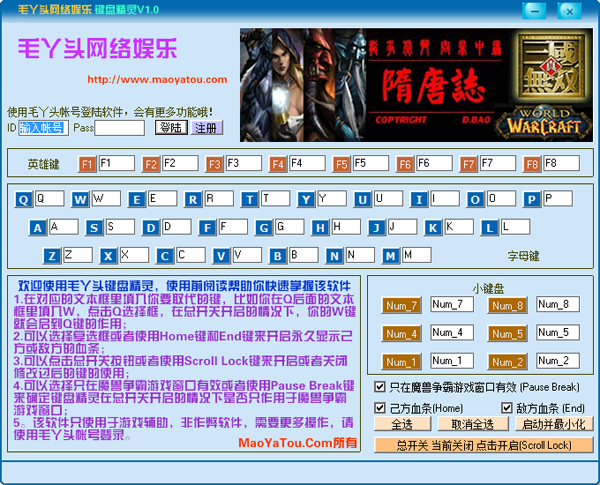Toggle the F3 hero key button
600x485 pixels.
[x=214, y=164]
